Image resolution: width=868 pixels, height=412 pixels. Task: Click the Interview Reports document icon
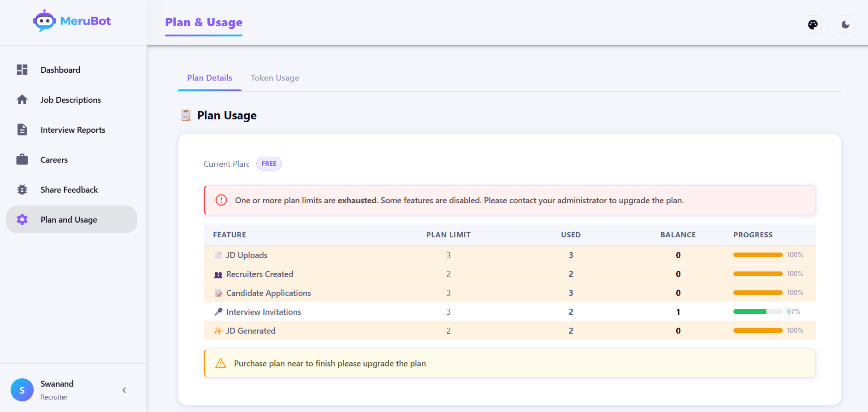(22, 129)
